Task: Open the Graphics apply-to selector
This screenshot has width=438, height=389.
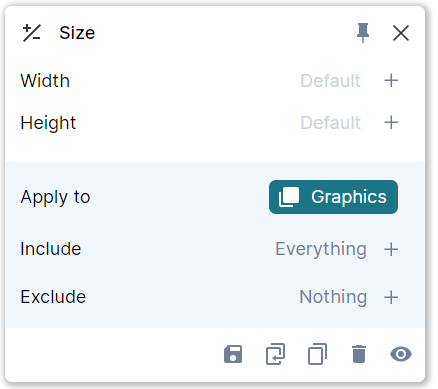Action: pyautogui.click(x=333, y=197)
